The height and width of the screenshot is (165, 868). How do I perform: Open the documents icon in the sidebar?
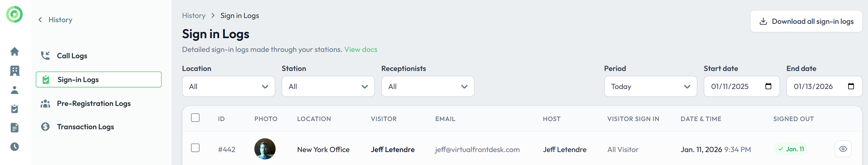point(15,128)
